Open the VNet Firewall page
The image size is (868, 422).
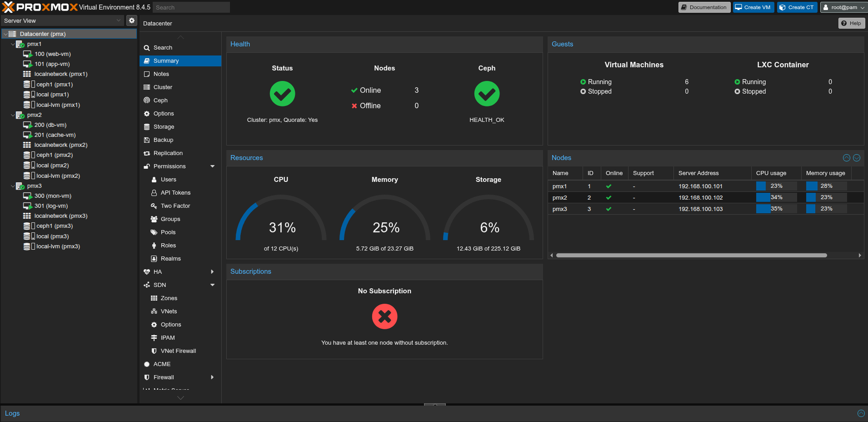click(178, 351)
